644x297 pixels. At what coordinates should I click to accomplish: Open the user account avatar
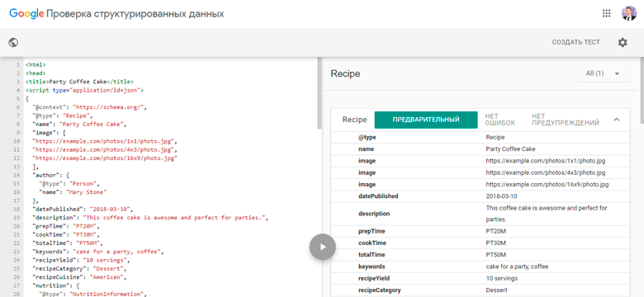pyautogui.click(x=629, y=13)
